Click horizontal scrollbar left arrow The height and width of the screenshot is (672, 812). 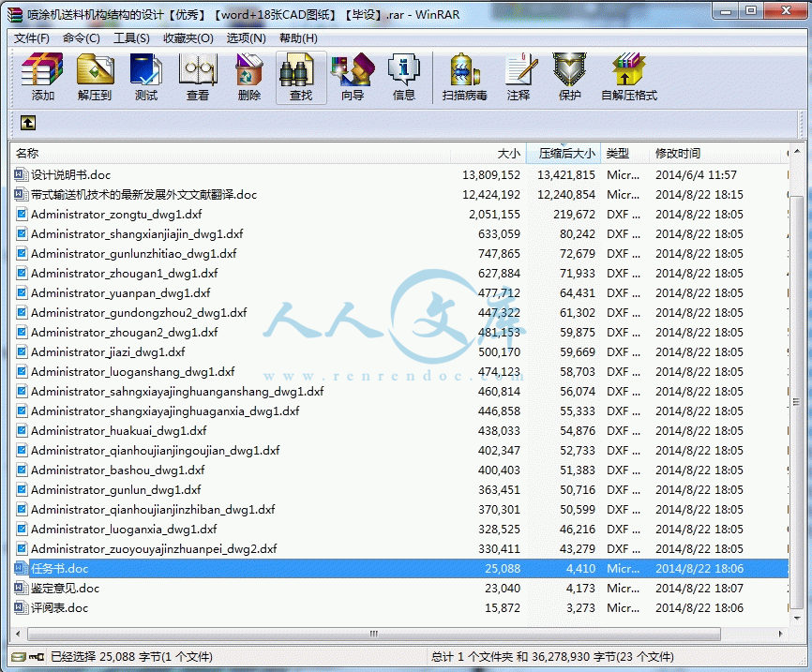[18, 634]
